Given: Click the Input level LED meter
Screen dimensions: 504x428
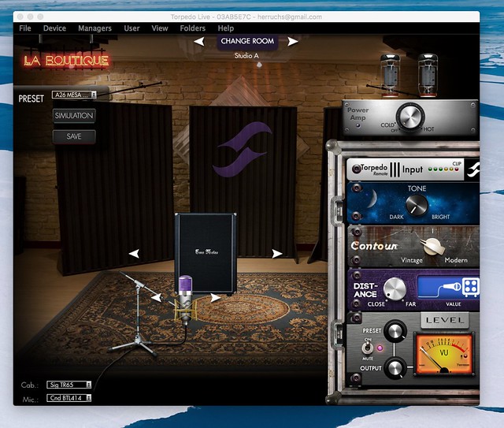Looking at the screenshot, I should (x=444, y=169).
